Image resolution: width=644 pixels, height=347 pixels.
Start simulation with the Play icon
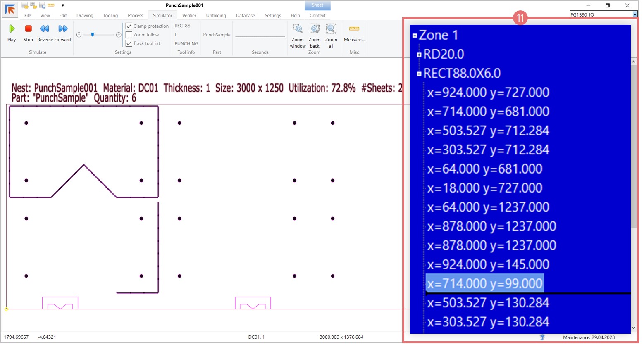(12, 29)
